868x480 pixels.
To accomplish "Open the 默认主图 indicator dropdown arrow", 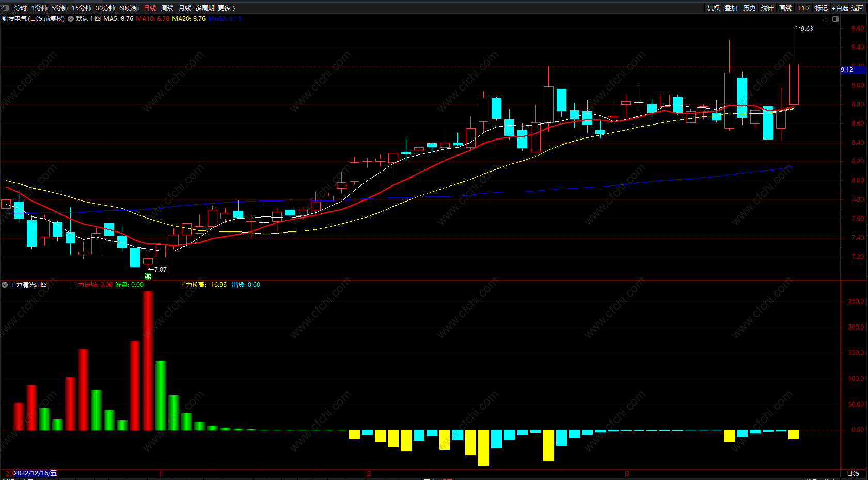I will point(71,19).
